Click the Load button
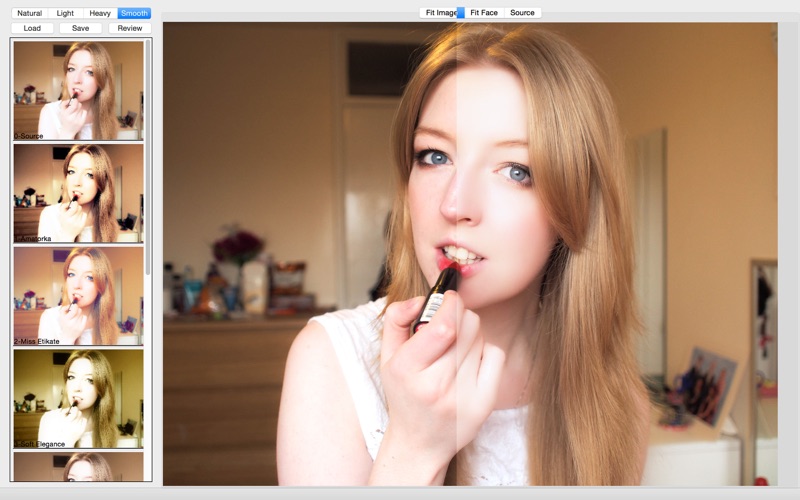Viewport: 800px width, 500px height. (32, 28)
